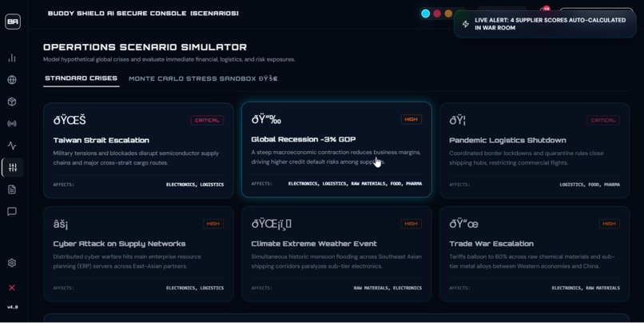Viewport: 644px width, 323px height.
Task: Open the Global Recession -3% GDP title
Action: 304,139
